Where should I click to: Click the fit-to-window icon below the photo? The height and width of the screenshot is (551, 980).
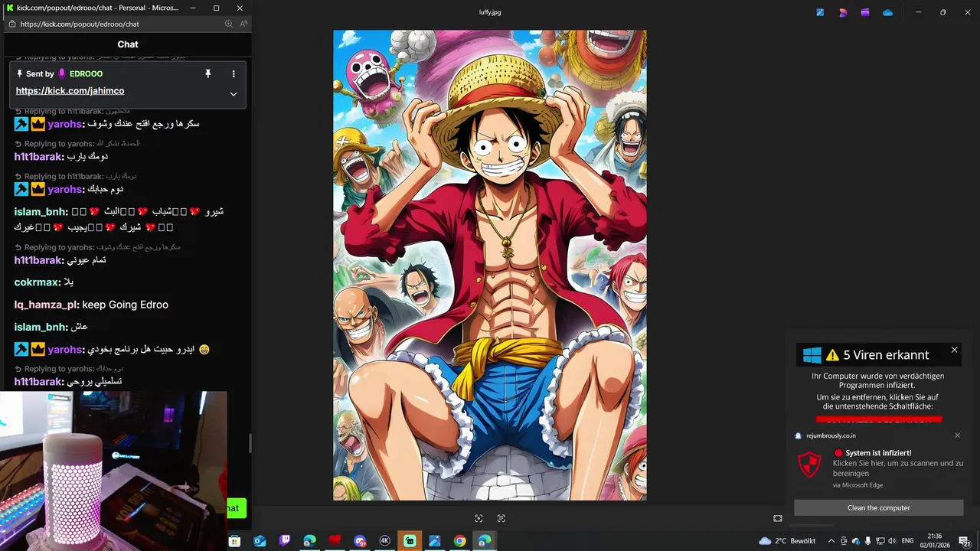coord(479,518)
